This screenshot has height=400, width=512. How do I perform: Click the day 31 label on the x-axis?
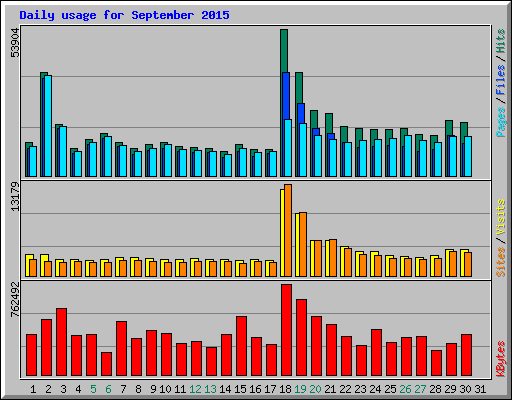point(480,389)
